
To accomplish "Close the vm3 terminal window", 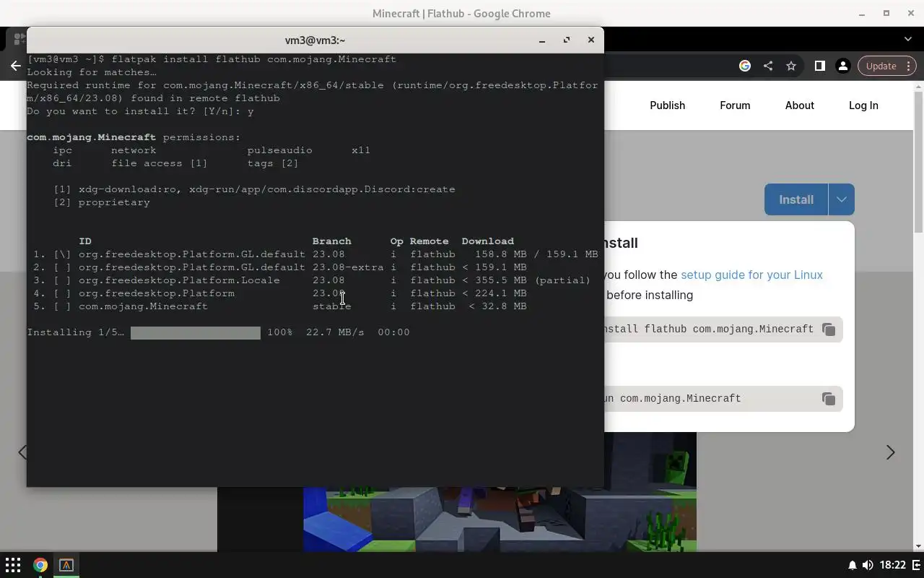I will 591,40.
